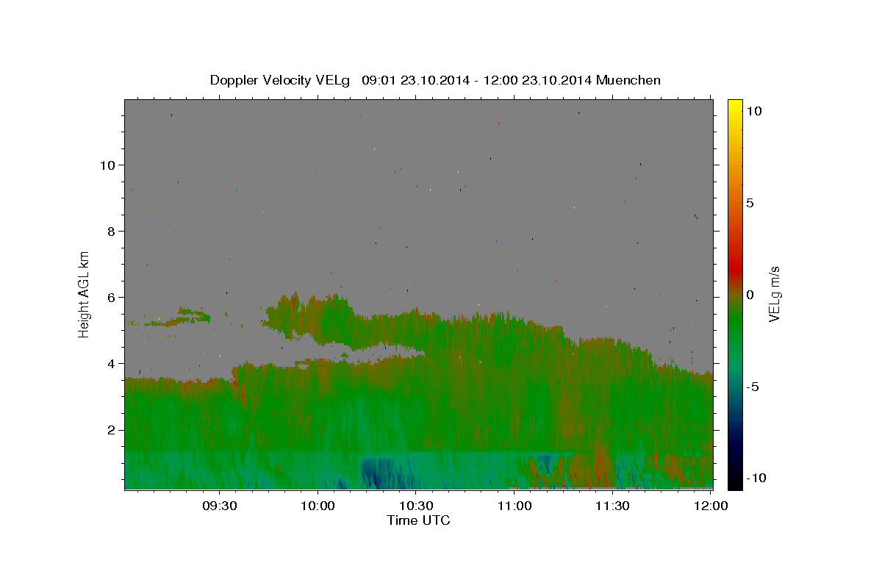The height and width of the screenshot is (588, 882).
Task: Click the colorbar tick label 5
Action: 750,203
